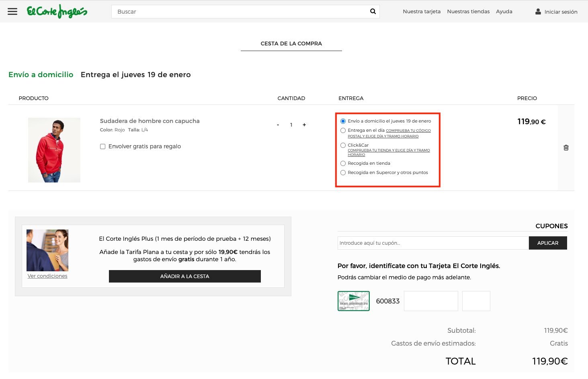Click the TOTAL 119,90€ amount
This screenshot has height=379, width=588.
[550, 361]
